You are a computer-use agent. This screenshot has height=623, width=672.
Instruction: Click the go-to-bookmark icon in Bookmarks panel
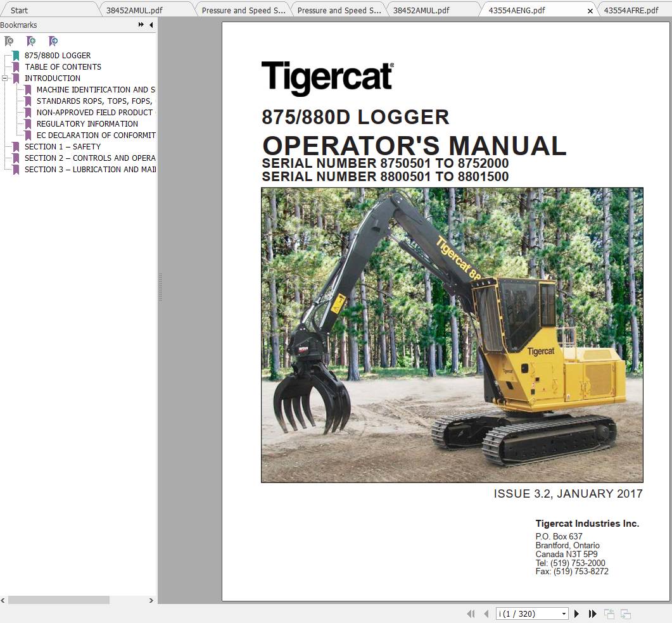pos(53,41)
